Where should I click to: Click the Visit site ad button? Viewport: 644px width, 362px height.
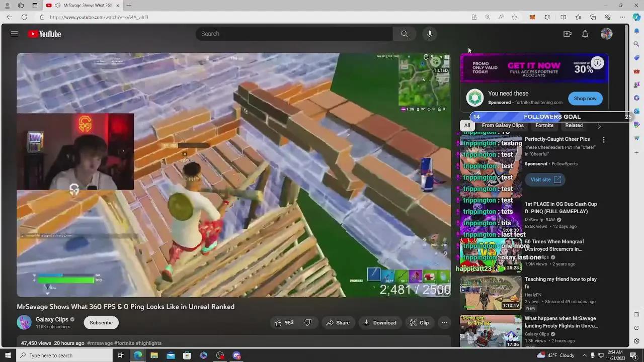[545, 179]
